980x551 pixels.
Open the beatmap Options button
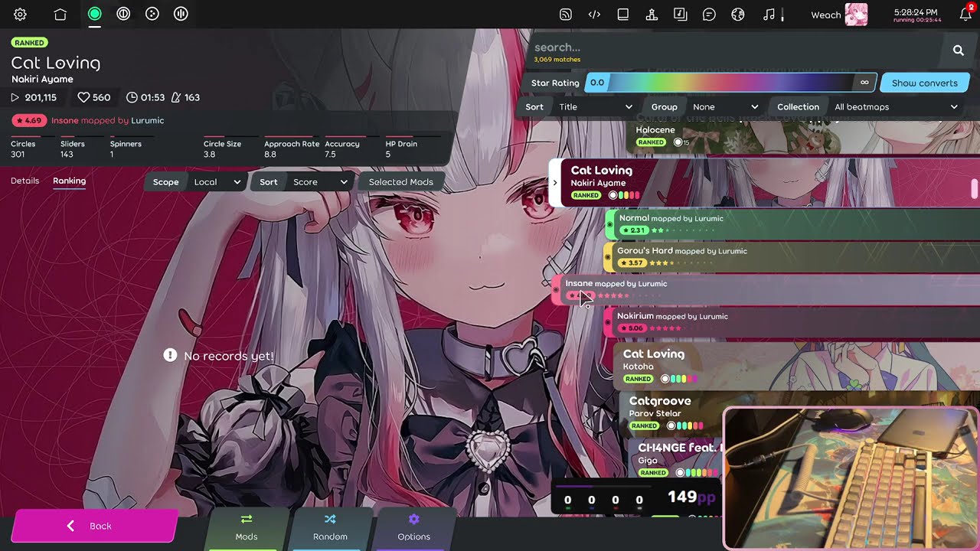pyautogui.click(x=413, y=528)
